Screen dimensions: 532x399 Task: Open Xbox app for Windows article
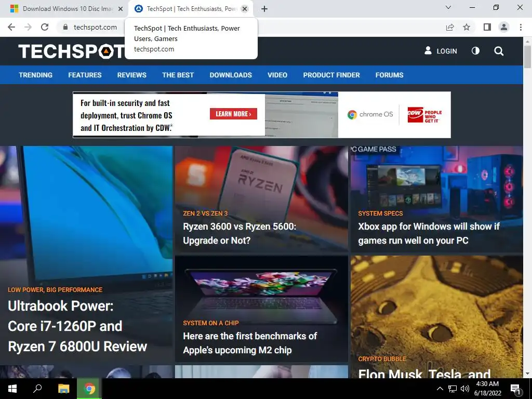pyautogui.click(x=429, y=233)
